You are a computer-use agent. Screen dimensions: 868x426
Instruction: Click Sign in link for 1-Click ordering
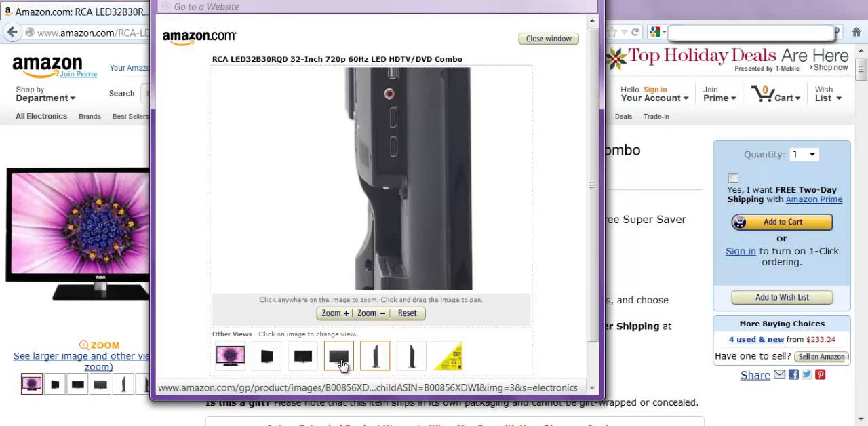pos(741,251)
